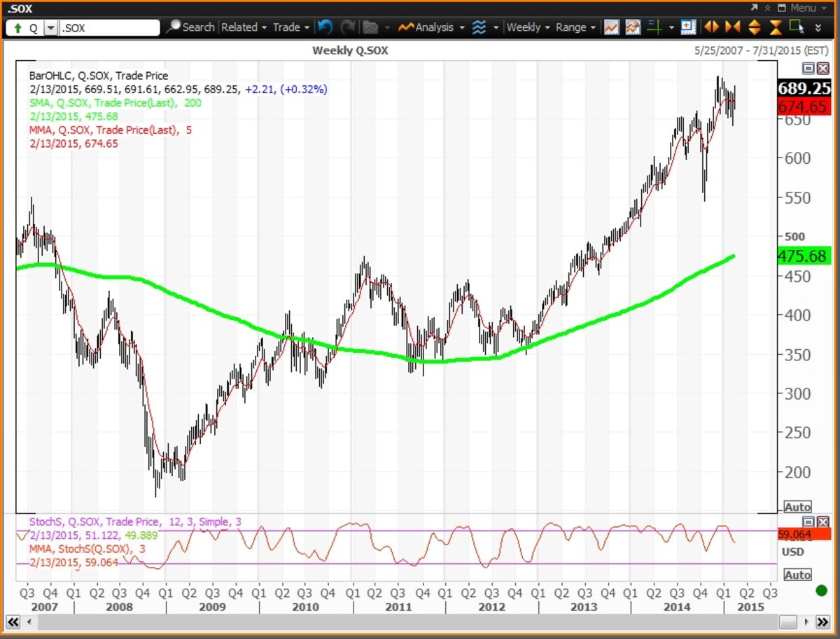This screenshot has height=639, width=840.
Task: Open the Q symbol type dropdown arrow
Action: (x=50, y=29)
